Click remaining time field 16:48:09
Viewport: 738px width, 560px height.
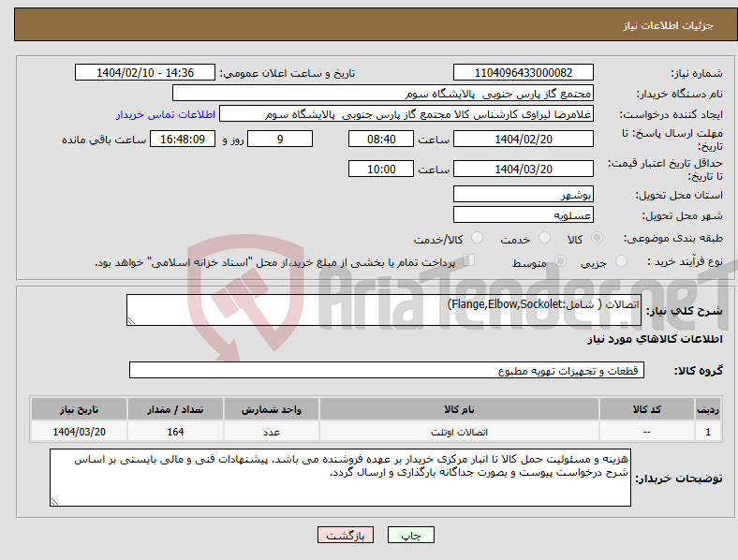click(183, 139)
